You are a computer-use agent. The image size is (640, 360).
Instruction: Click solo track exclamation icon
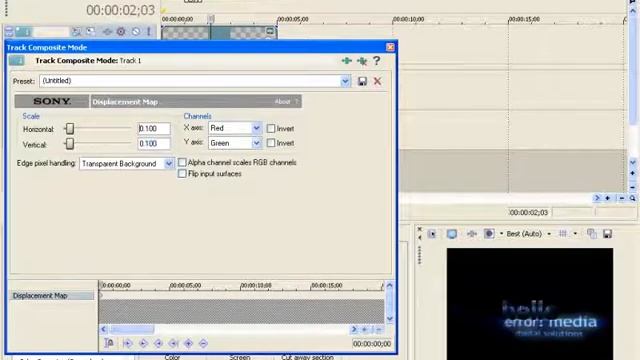click(x=149, y=31)
